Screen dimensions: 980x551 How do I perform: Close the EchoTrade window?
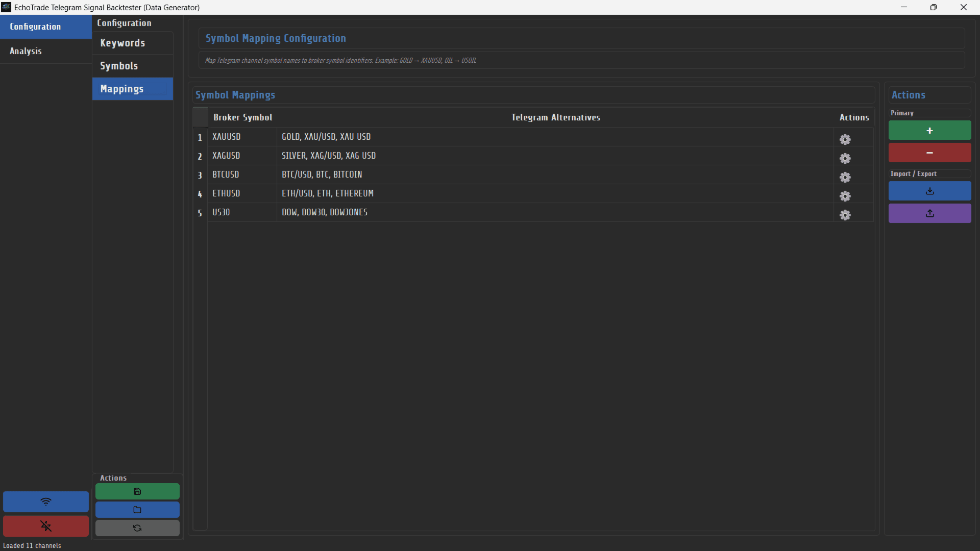click(x=964, y=7)
